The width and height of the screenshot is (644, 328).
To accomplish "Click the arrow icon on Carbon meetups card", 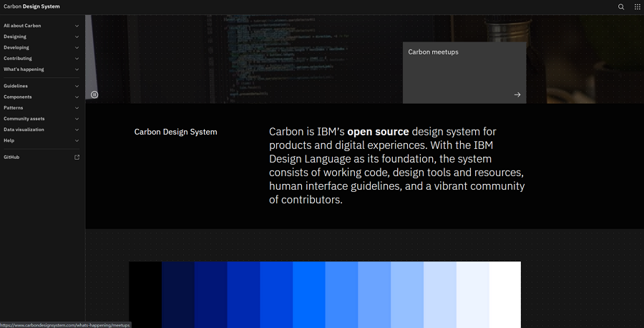I will [x=517, y=95].
